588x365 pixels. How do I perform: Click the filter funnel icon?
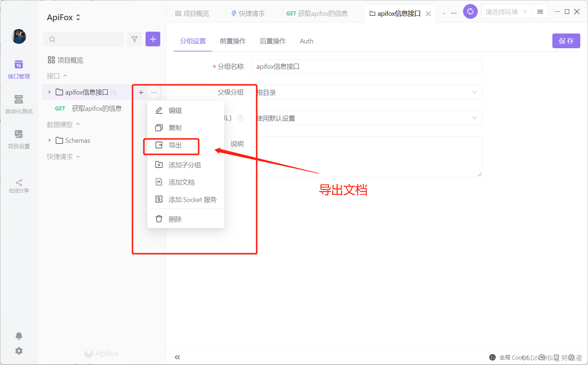(135, 39)
